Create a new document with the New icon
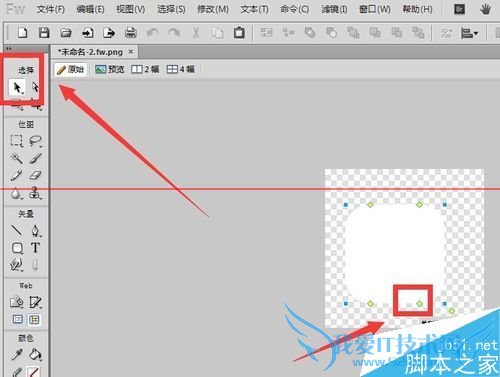500x377 pixels. tap(22, 33)
